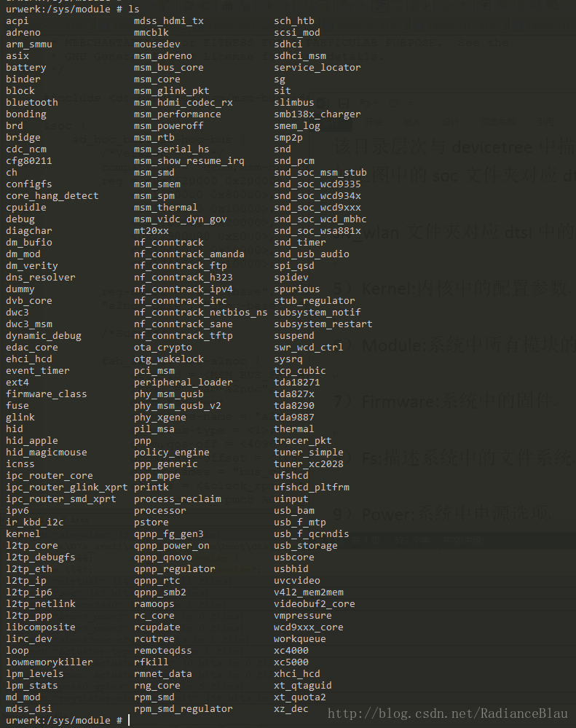
Task: Select 'qpnp_regulator' in the list
Action: pos(174,568)
